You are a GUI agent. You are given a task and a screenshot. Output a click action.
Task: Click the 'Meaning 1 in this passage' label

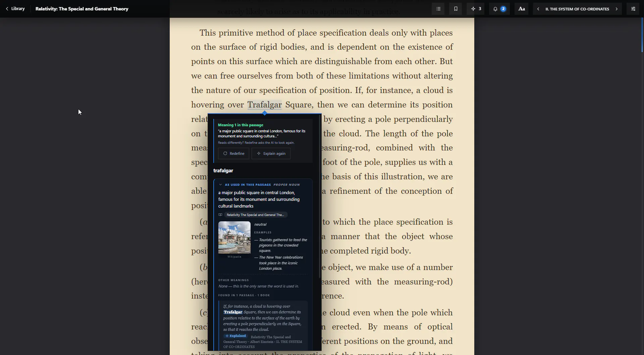tap(240, 125)
